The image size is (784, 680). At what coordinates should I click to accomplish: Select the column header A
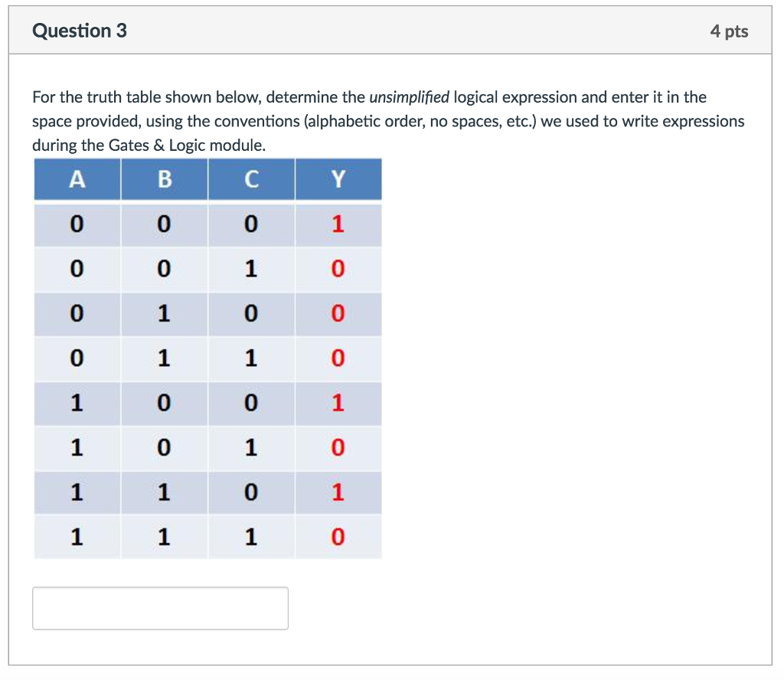coord(76,179)
